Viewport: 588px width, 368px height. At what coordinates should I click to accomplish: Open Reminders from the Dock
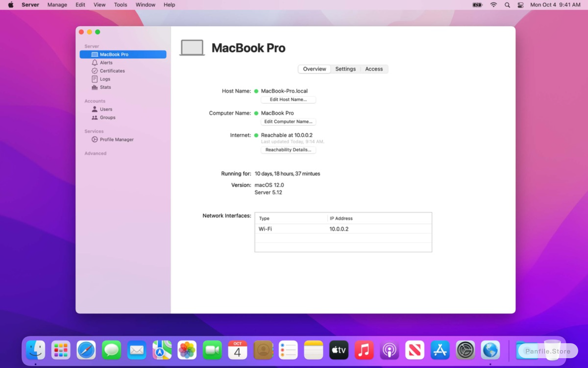click(x=288, y=350)
